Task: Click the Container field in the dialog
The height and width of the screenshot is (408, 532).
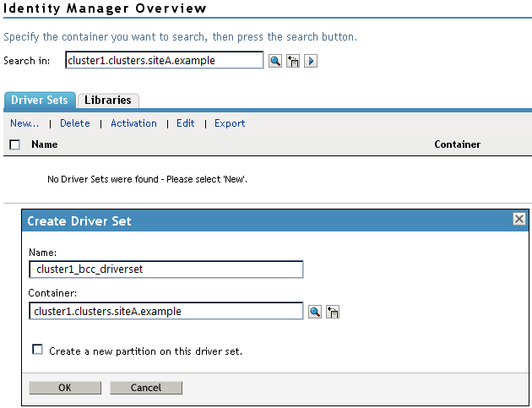Action: coord(166,312)
